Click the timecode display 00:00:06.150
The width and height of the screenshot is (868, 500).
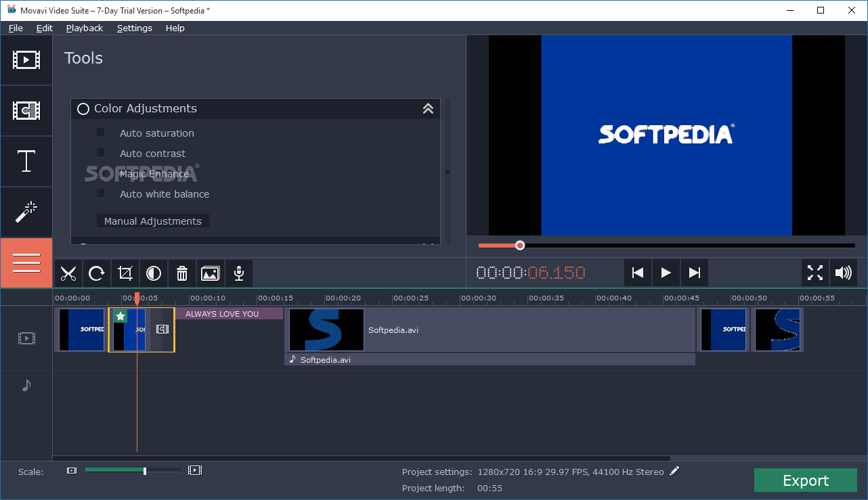click(x=531, y=273)
